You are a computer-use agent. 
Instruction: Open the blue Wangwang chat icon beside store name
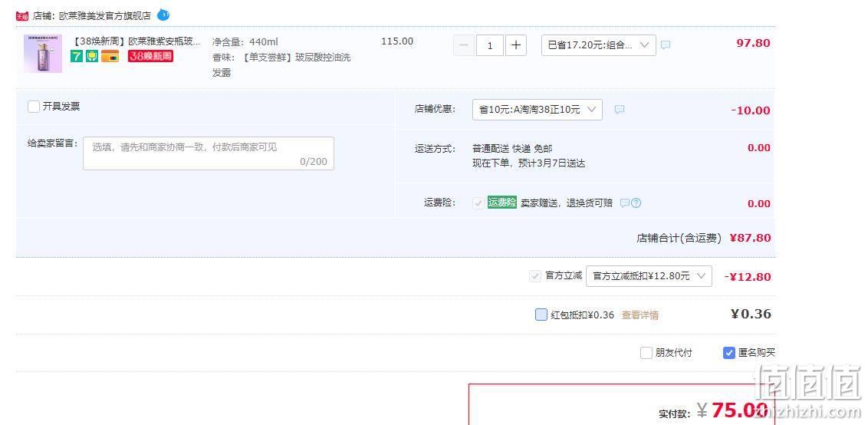163,15
